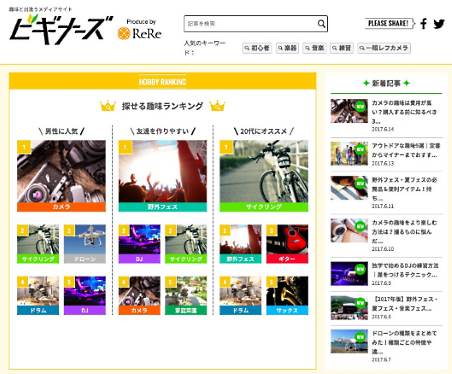The height and width of the screenshot is (374, 452).
Task: Select the 練習 keyword tag
Action: click(x=341, y=48)
